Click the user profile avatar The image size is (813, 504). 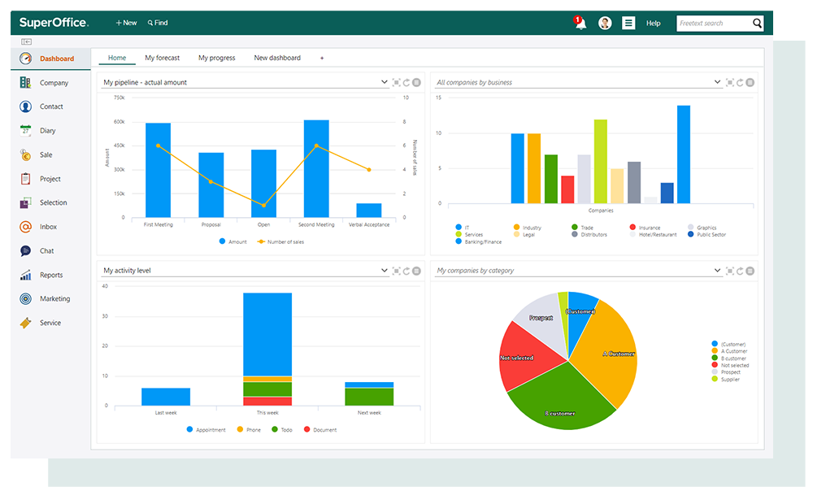605,24
